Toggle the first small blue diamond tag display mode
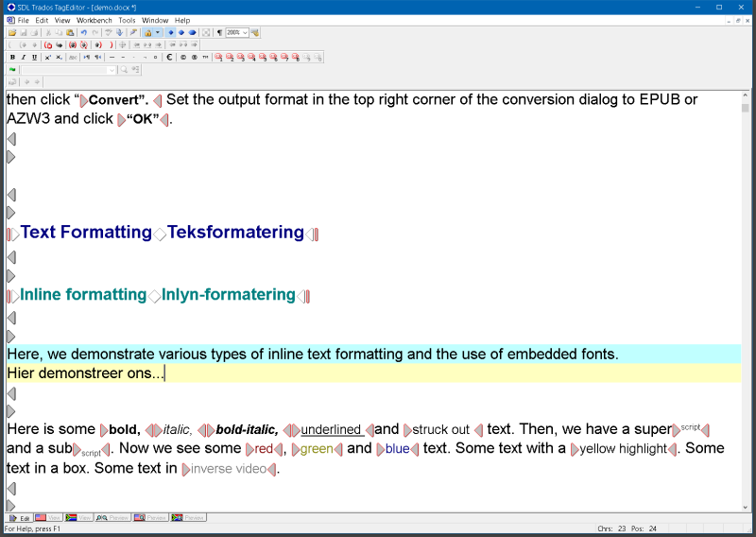The width and height of the screenshot is (756, 537). [x=171, y=33]
